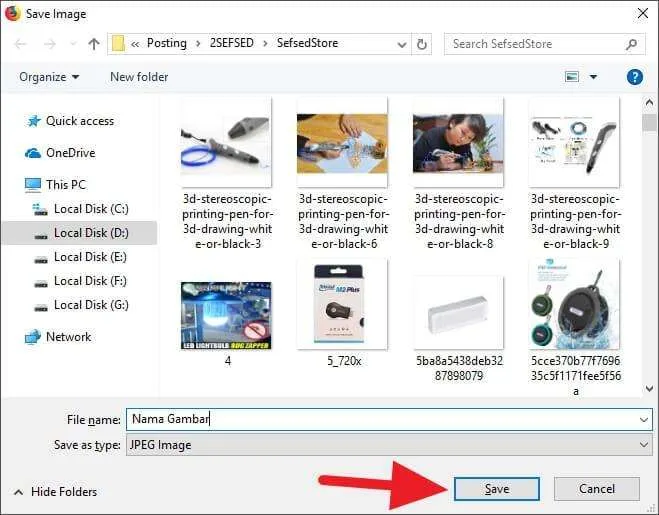
Task: Click the folder icon in address bar
Action: click(x=119, y=43)
